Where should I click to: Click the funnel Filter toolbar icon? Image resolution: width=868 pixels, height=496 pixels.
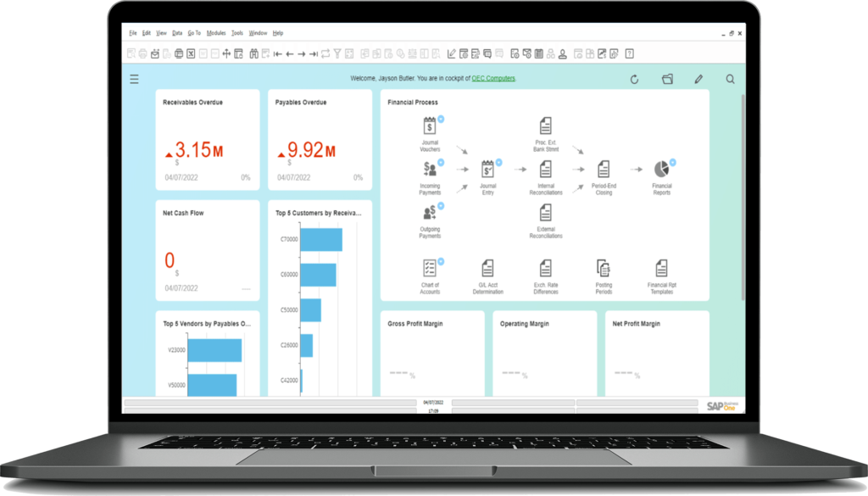click(x=337, y=54)
